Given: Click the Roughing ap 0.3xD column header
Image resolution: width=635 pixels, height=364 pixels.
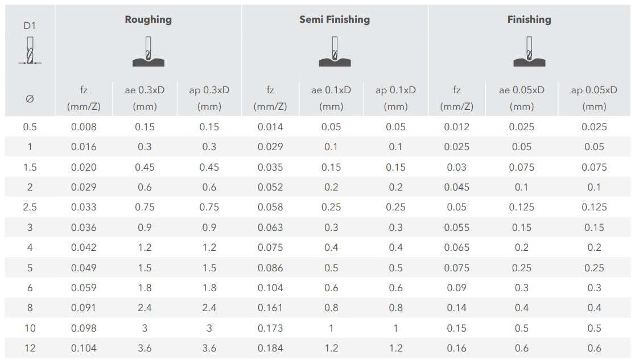Looking at the screenshot, I should (209, 98).
